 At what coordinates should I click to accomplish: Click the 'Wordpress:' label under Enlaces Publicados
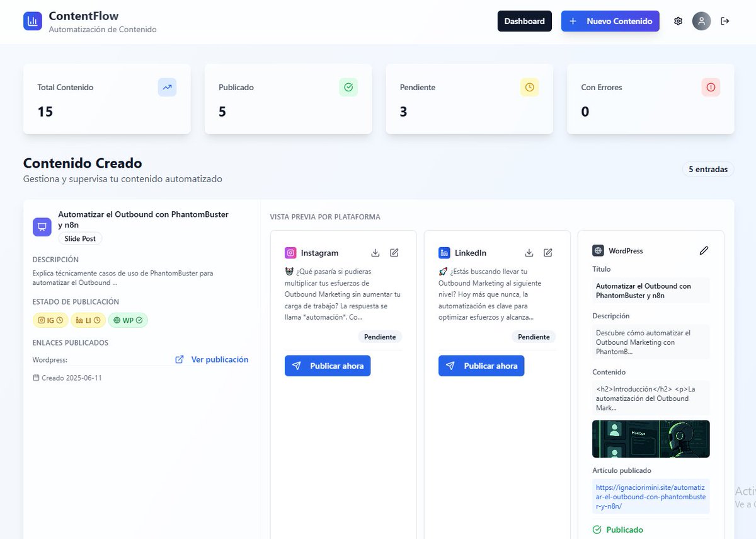[x=50, y=360]
